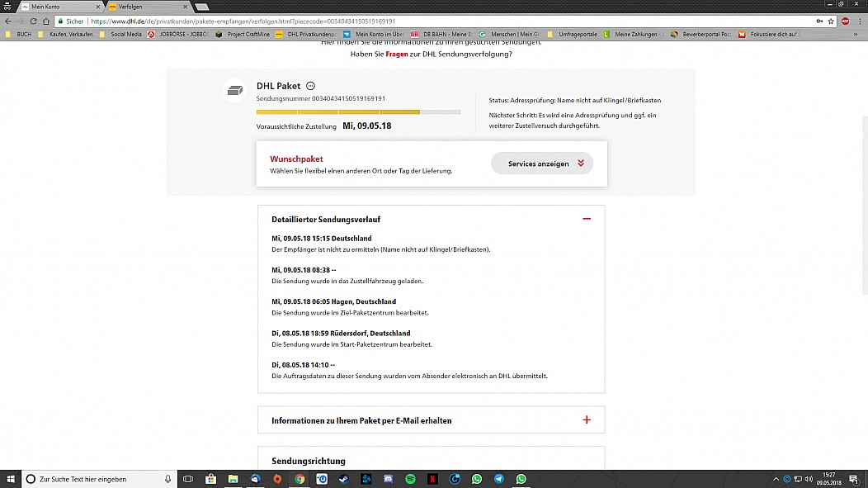868x488 pixels.
Task: Open Thunderbird mail from taskbar
Action: tap(255, 479)
